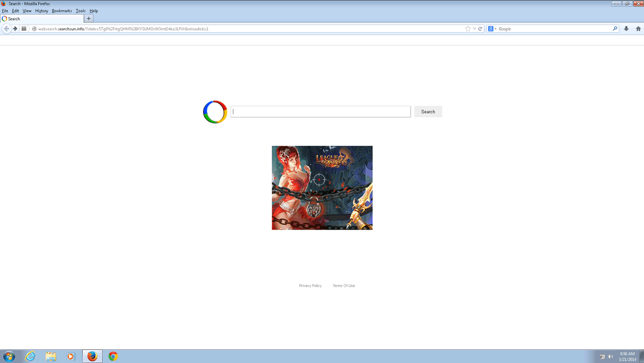The height and width of the screenshot is (363, 644).
Task: Click the forward navigation arrow
Action: [15, 29]
